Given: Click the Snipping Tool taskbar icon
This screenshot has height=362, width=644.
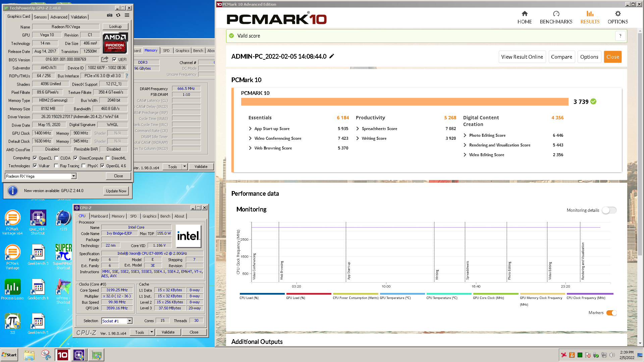Looking at the screenshot, I should (x=46, y=355).
